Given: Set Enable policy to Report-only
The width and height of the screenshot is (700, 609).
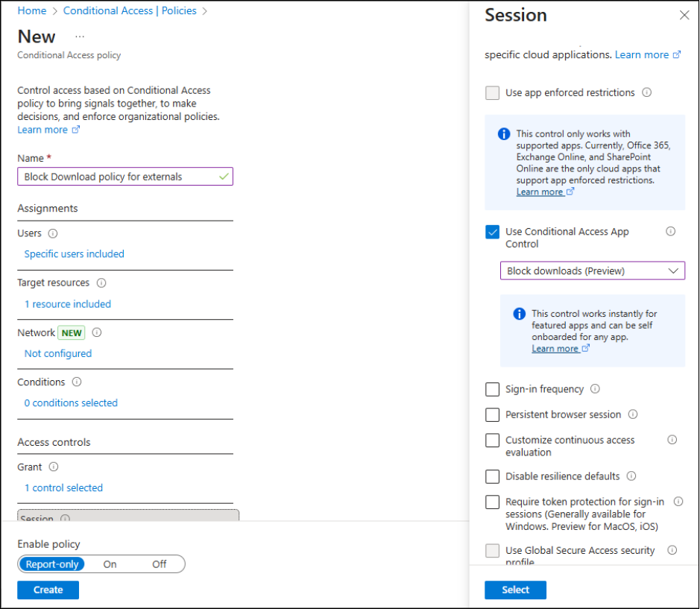Looking at the screenshot, I should 51,564.
